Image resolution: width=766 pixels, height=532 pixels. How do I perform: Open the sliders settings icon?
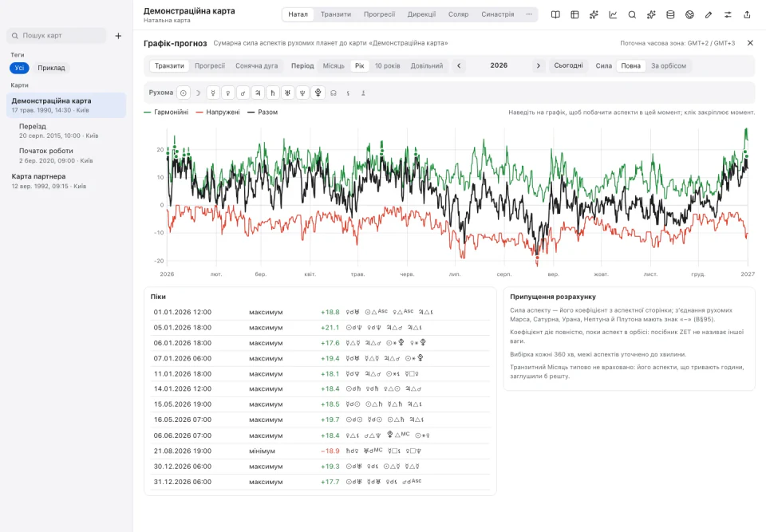coord(728,14)
